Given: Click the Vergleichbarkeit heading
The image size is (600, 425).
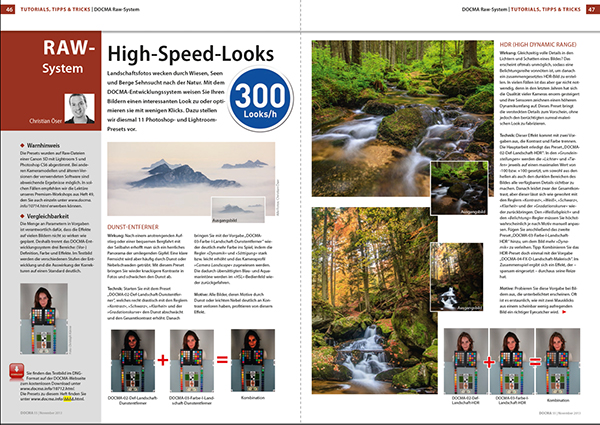Looking at the screenshot, I should [48, 216].
